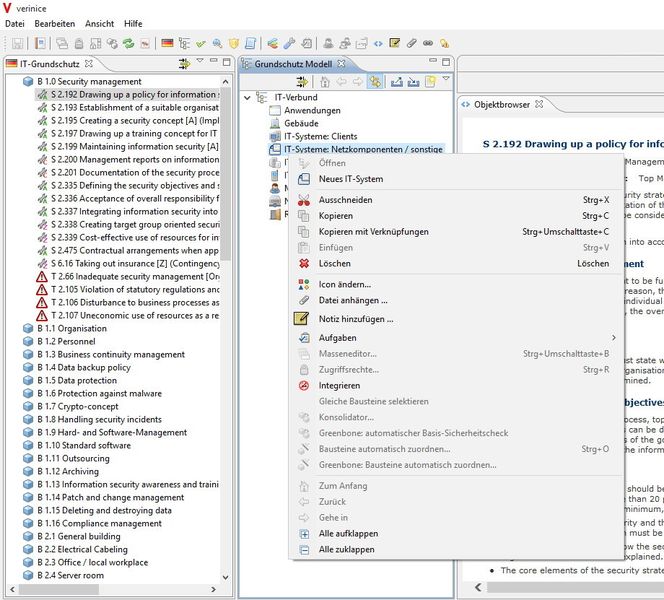Click the save disk icon in toolbar
This screenshot has height=600, width=664.
17,43
